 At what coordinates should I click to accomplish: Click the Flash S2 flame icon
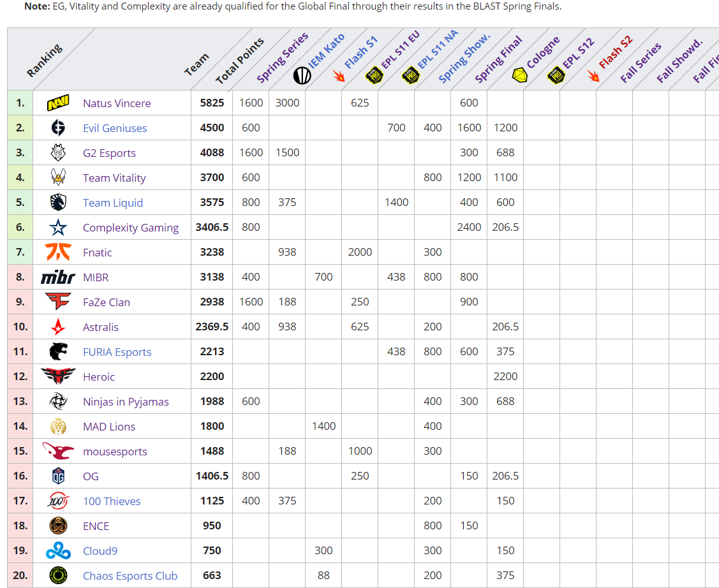(593, 76)
